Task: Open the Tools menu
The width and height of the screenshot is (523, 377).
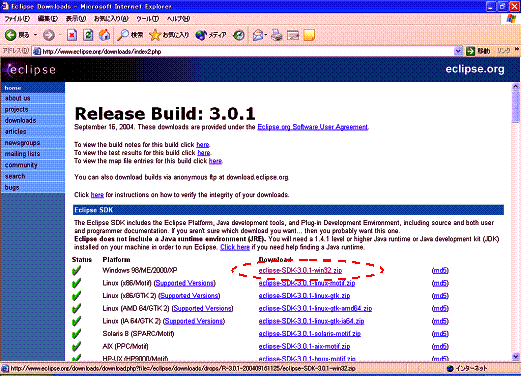Action: (x=147, y=19)
